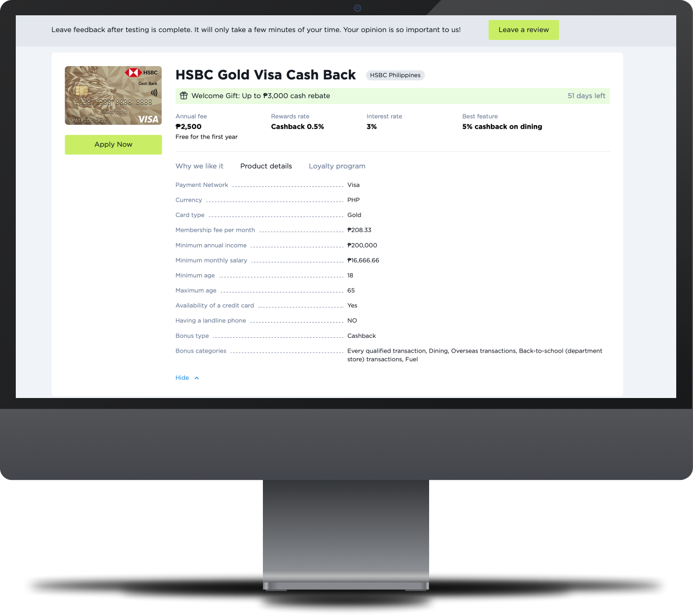The width and height of the screenshot is (693, 616).
Task: Click the Best feature label
Action: pyautogui.click(x=480, y=116)
